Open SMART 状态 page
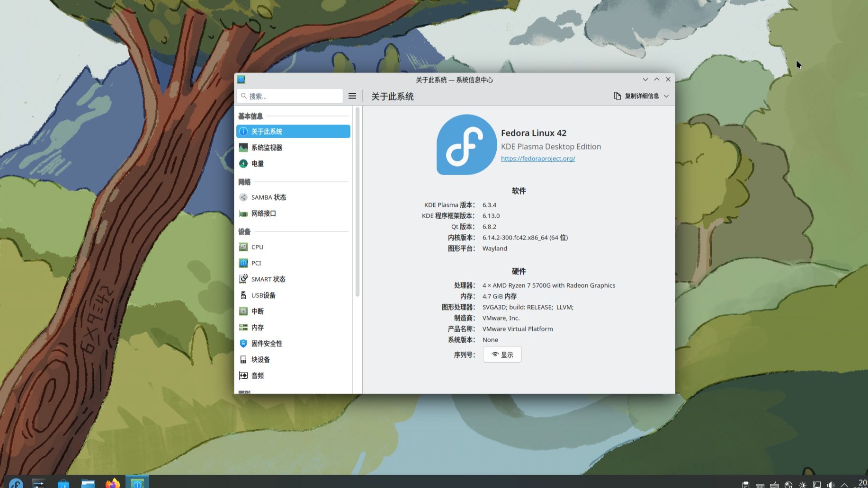Screen dimensions: 868x488 [x=293, y=279]
